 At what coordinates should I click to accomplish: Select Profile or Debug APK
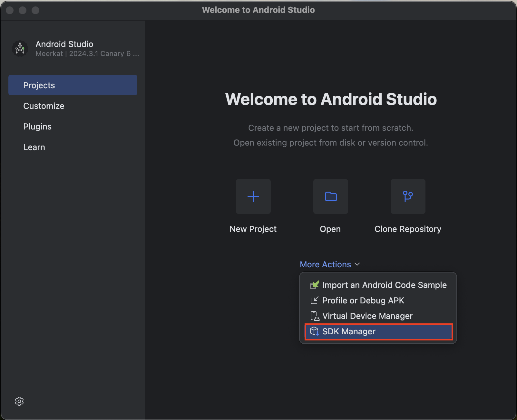pyautogui.click(x=378, y=301)
